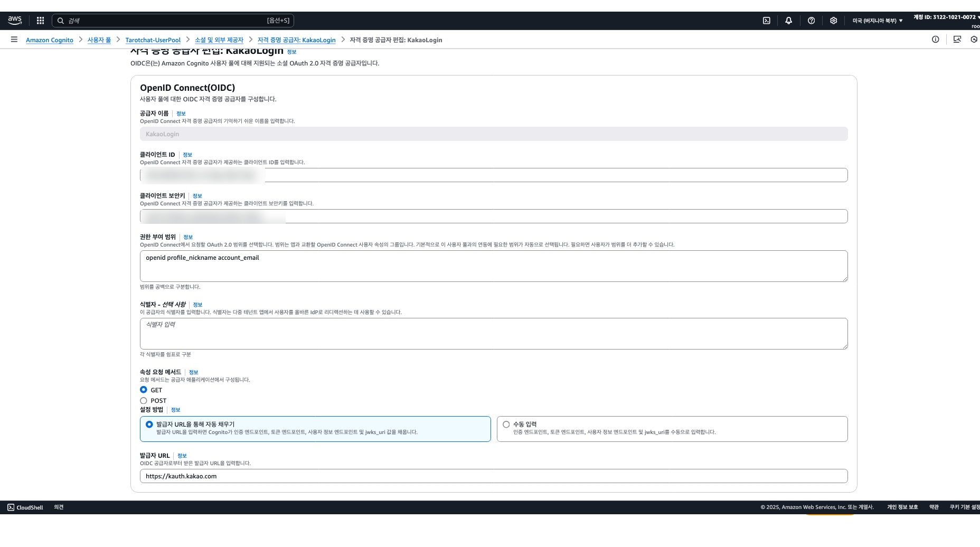Image resolution: width=980 pixels, height=547 pixels.
Task: Go to Amazon Cognito breadcrumb
Action: coord(50,40)
